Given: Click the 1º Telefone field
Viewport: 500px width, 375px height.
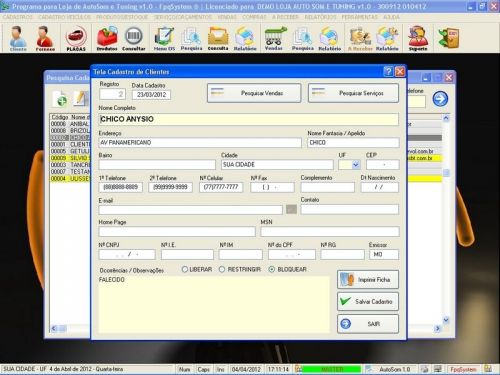Looking at the screenshot, I should 121,187.
